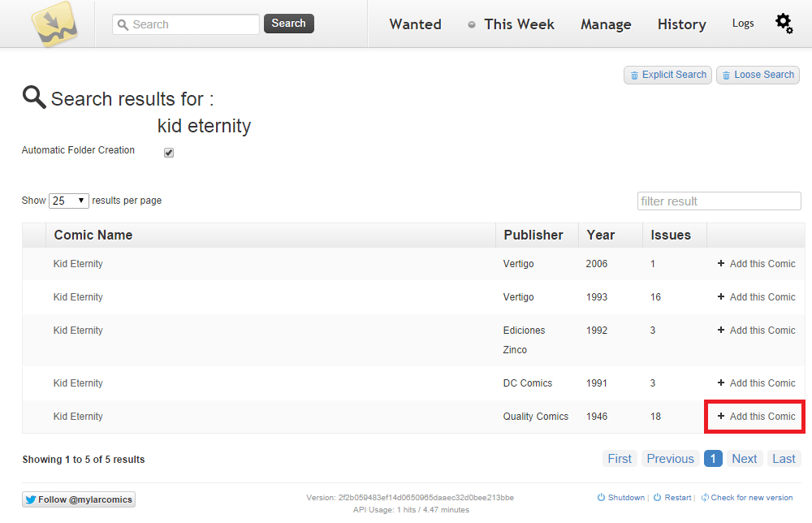
Task: Open the results per page dropdown
Action: tap(69, 201)
